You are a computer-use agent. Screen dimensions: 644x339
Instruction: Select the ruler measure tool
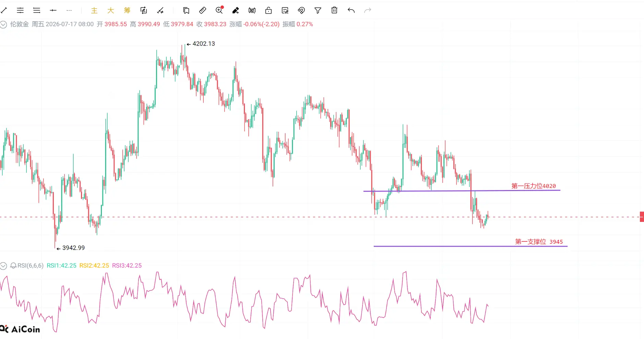point(203,11)
